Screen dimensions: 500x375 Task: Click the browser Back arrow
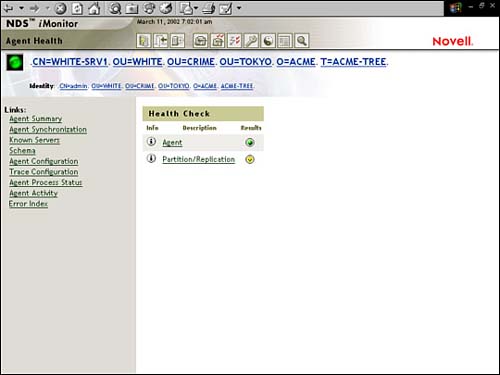click(9, 8)
